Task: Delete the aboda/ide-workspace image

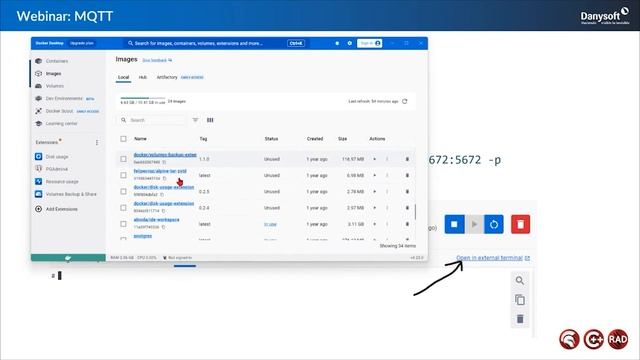Action: 407,224
